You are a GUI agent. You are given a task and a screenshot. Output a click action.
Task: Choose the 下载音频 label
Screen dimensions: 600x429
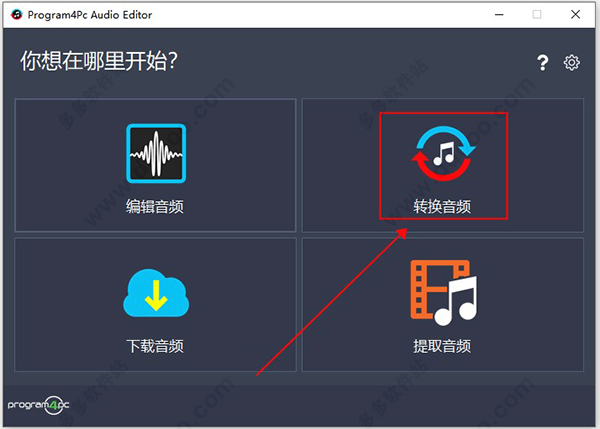155,346
